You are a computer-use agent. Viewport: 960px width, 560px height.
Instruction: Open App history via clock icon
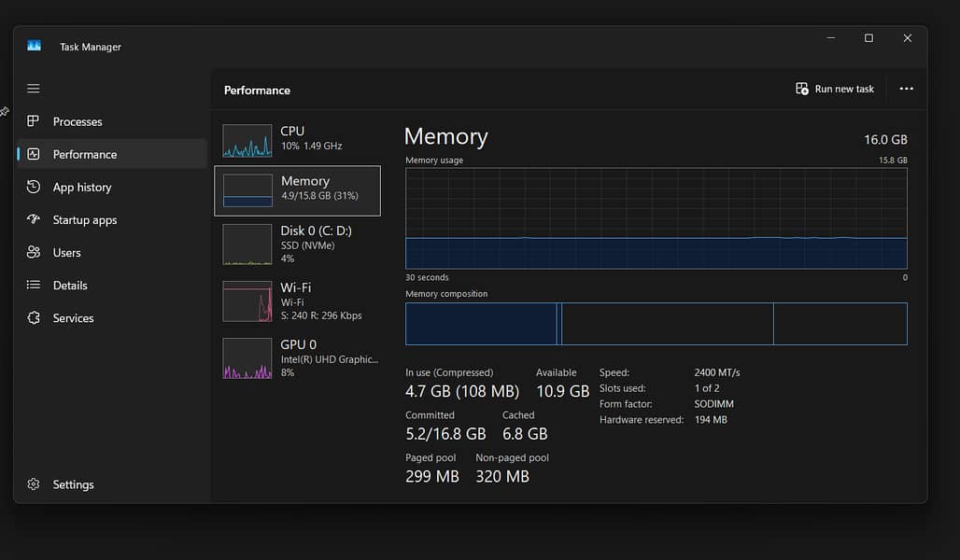point(34,187)
